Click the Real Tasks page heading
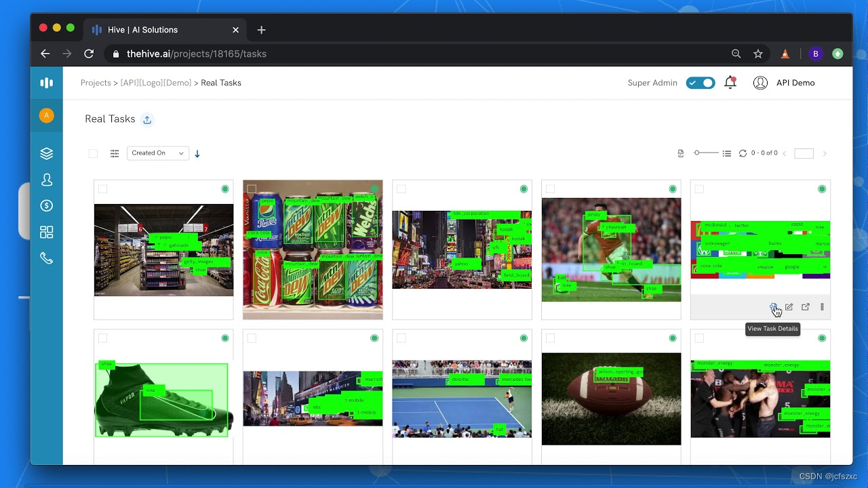This screenshot has height=488, width=868. 110,119
